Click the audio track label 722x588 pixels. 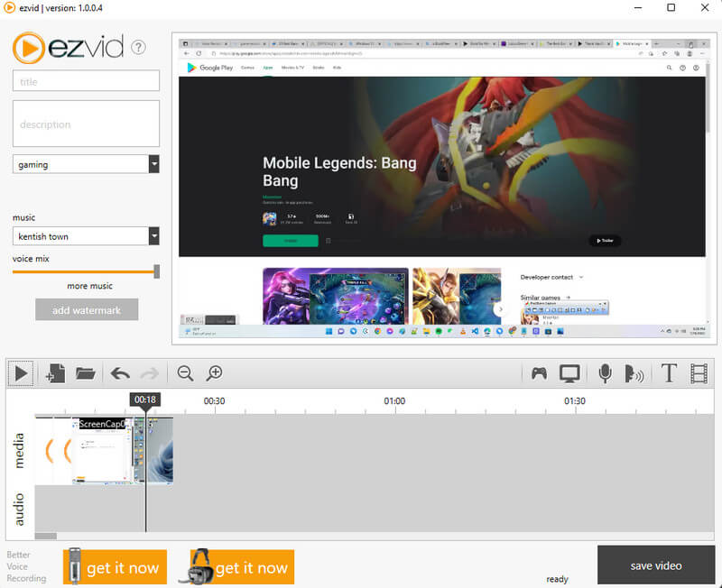(19, 510)
